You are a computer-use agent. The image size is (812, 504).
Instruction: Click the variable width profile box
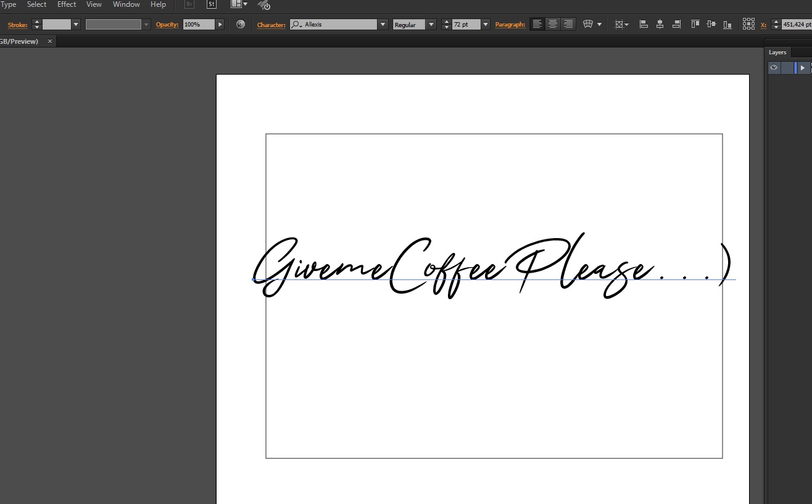click(114, 25)
